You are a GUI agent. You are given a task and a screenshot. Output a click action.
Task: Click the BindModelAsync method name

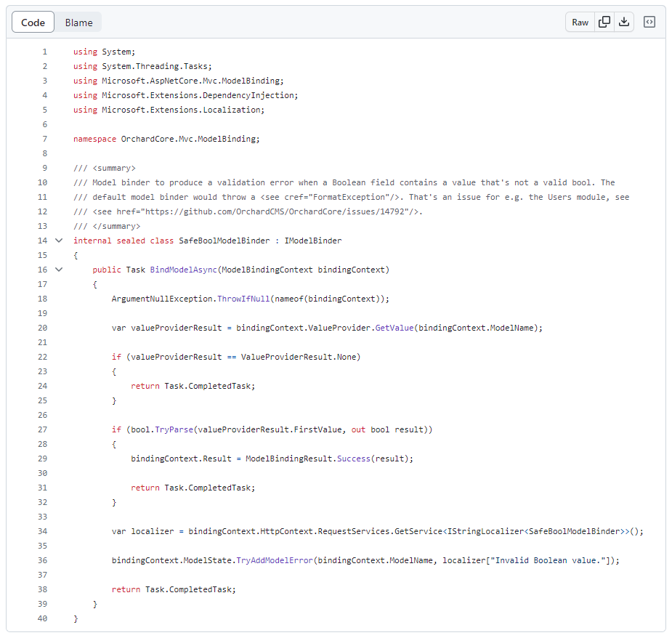183,270
